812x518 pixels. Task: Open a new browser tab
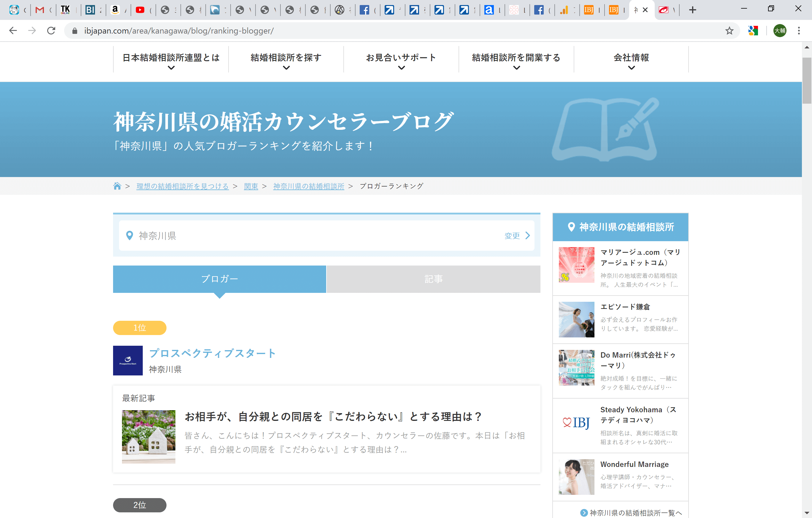coord(692,10)
